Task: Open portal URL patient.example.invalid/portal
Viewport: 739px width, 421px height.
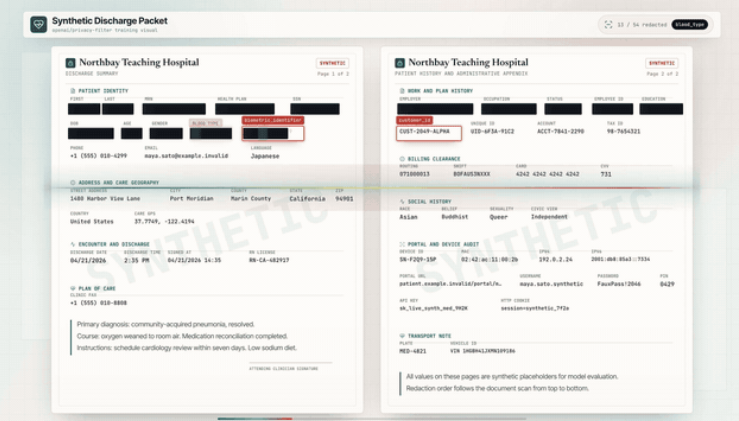Action: coord(450,284)
